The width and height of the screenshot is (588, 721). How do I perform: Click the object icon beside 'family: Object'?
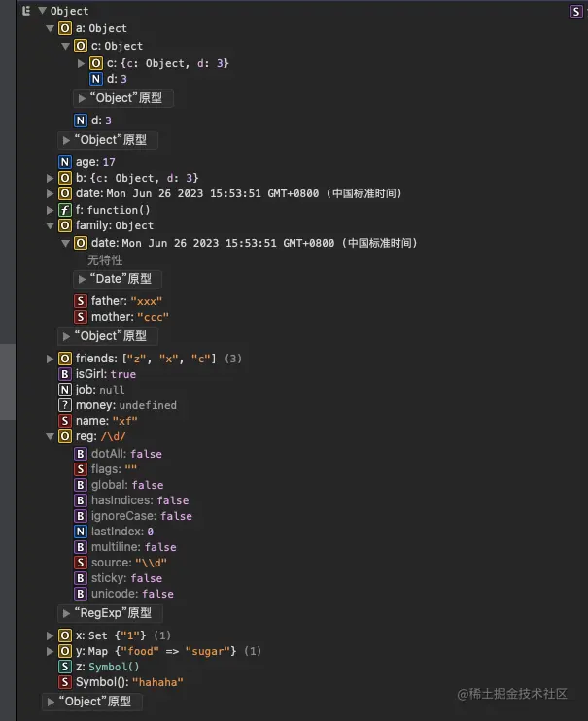65,225
